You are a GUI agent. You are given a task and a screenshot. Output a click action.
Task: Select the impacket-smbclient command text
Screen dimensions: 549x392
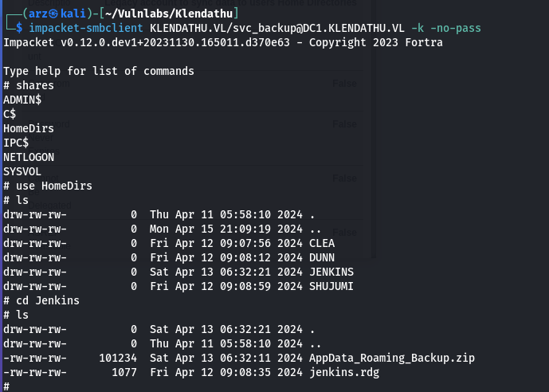point(86,28)
